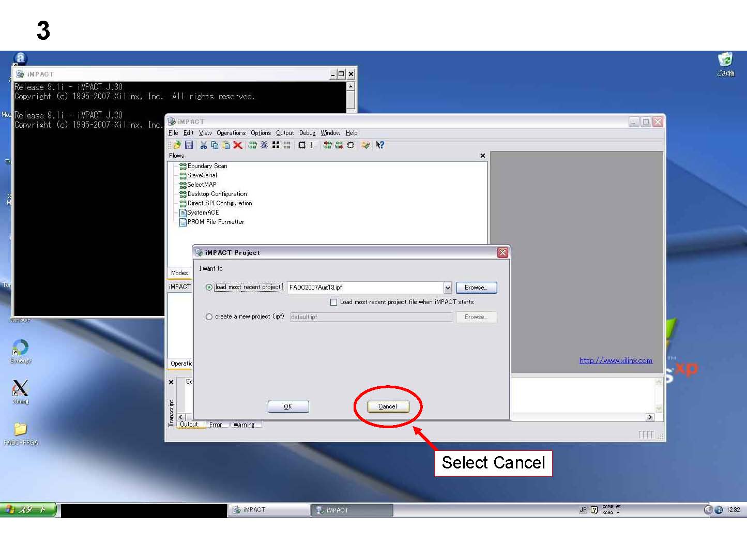Click the What's This help arrow icon
747x560 pixels.
point(380,145)
